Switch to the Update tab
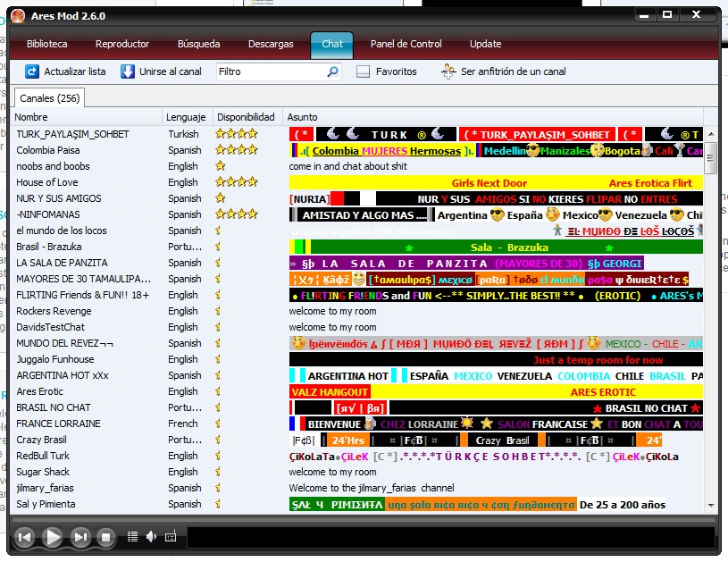This screenshot has height=562, width=728. (x=485, y=44)
